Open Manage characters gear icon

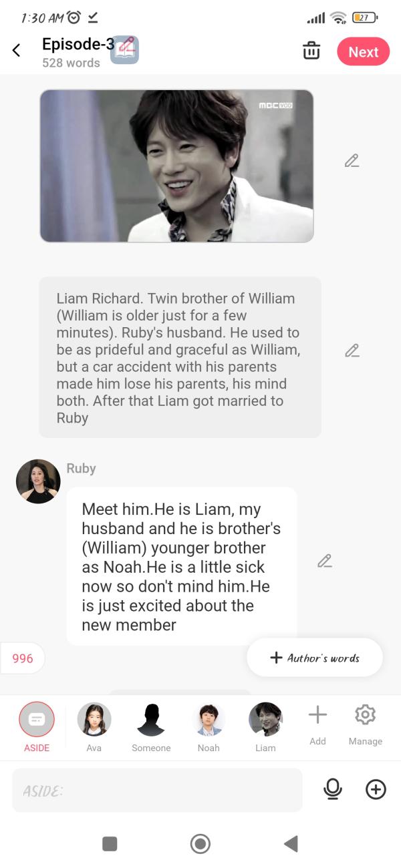pos(365,724)
